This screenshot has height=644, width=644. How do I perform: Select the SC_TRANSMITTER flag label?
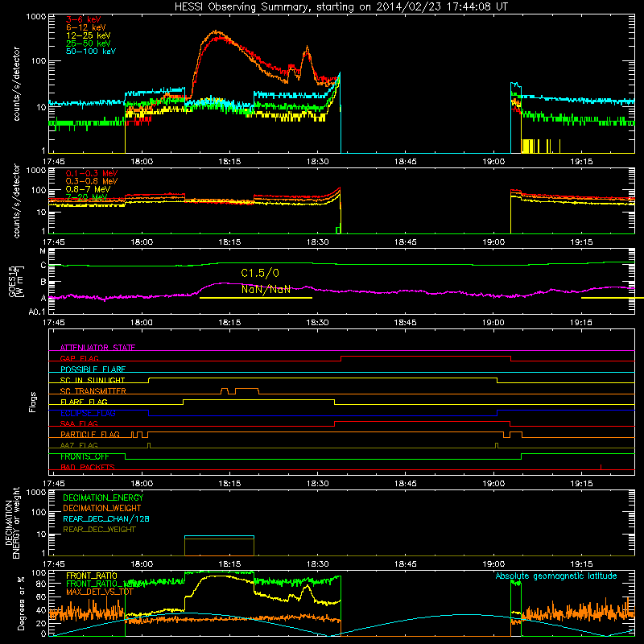[x=93, y=391]
